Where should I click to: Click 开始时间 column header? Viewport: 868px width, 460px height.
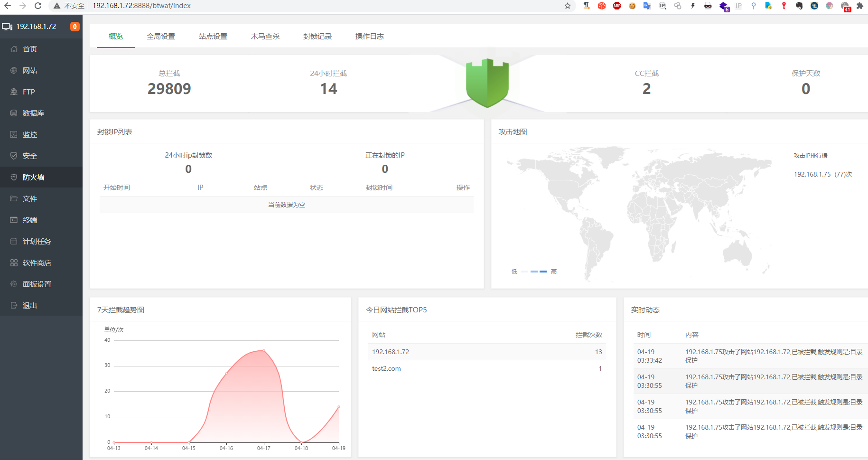[x=117, y=188]
